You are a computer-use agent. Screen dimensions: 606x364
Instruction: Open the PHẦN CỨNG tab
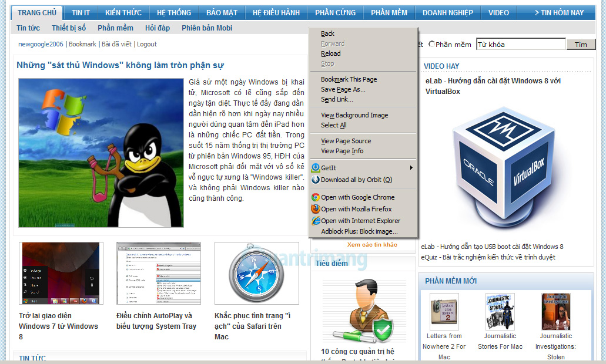336,13
